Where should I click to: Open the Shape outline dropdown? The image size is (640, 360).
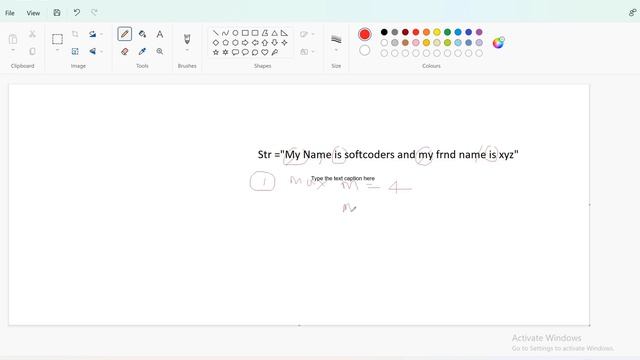point(307,34)
